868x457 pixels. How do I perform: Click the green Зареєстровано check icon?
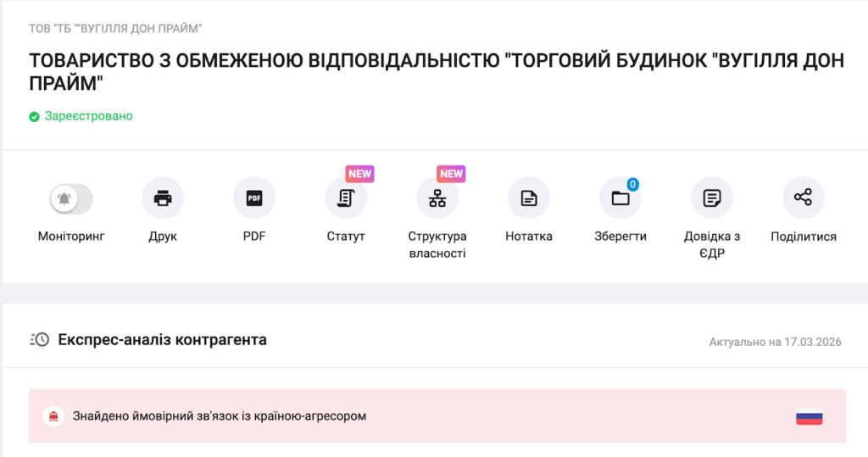pos(35,116)
